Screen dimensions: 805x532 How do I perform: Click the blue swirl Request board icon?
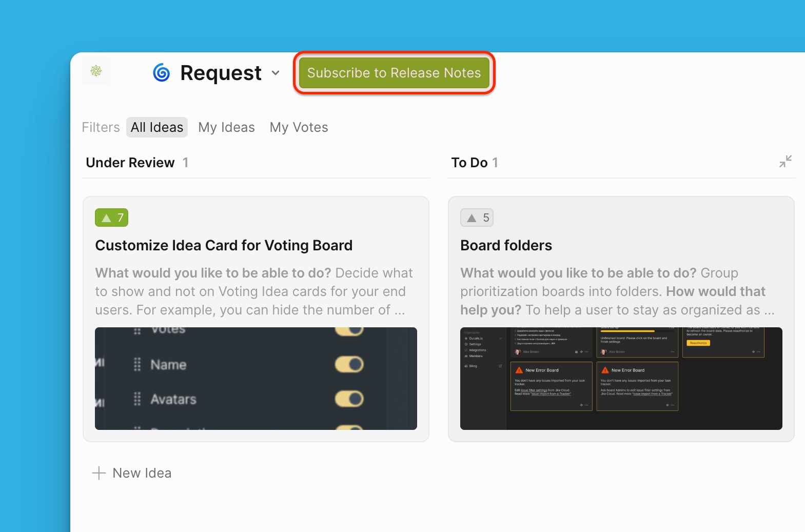(162, 73)
